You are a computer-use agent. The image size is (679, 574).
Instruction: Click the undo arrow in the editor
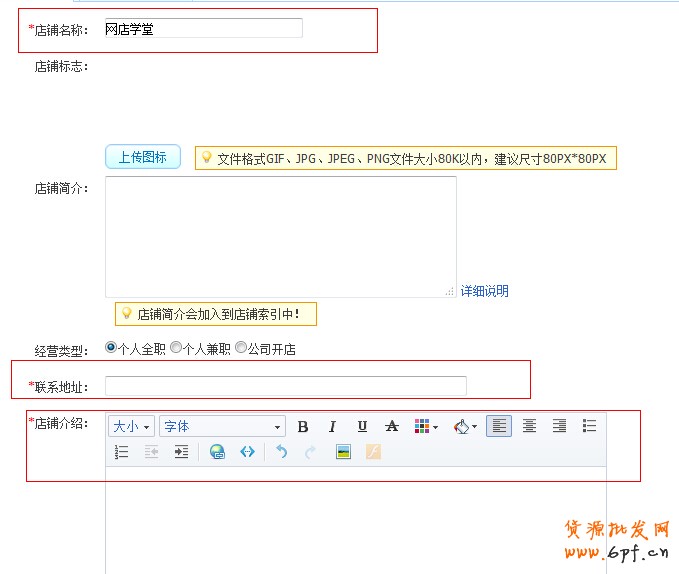pyautogui.click(x=281, y=452)
